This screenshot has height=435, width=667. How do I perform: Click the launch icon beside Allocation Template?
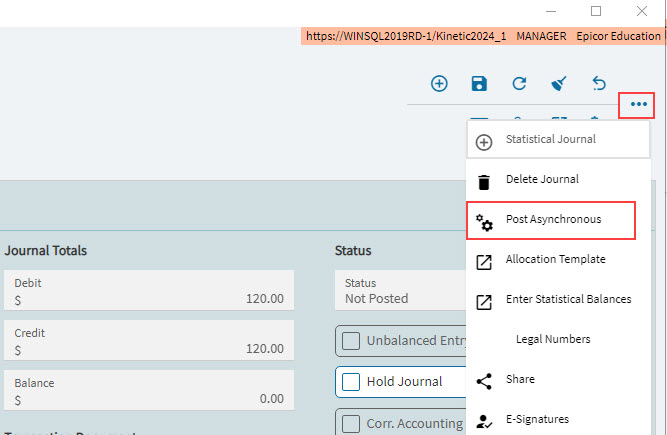(x=484, y=262)
